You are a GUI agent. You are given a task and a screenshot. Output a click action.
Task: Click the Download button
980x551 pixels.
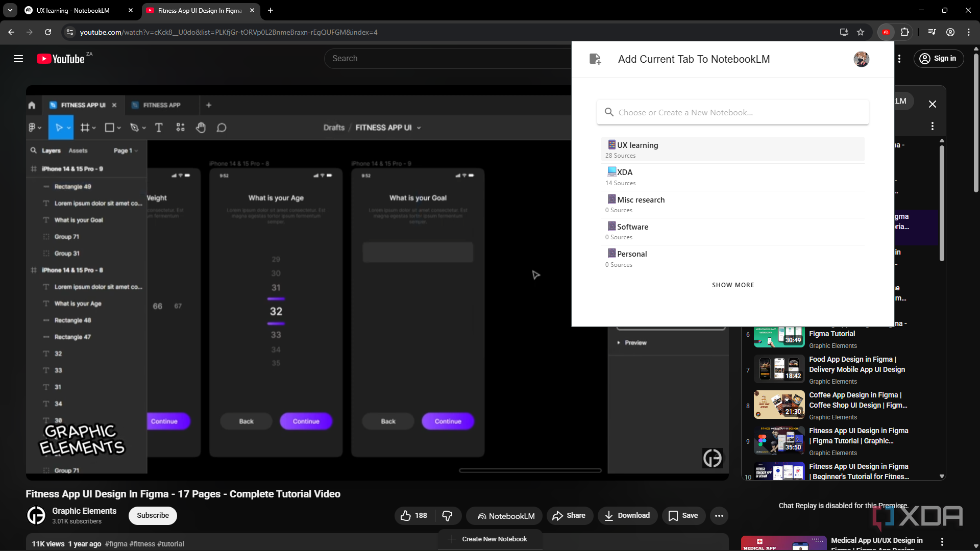pyautogui.click(x=627, y=516)
